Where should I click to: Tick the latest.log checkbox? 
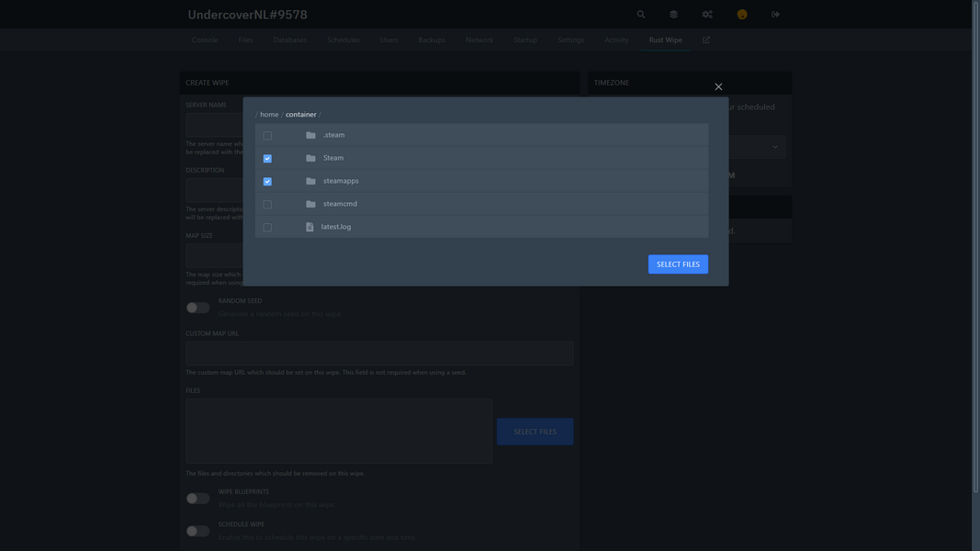coord(267,228)
